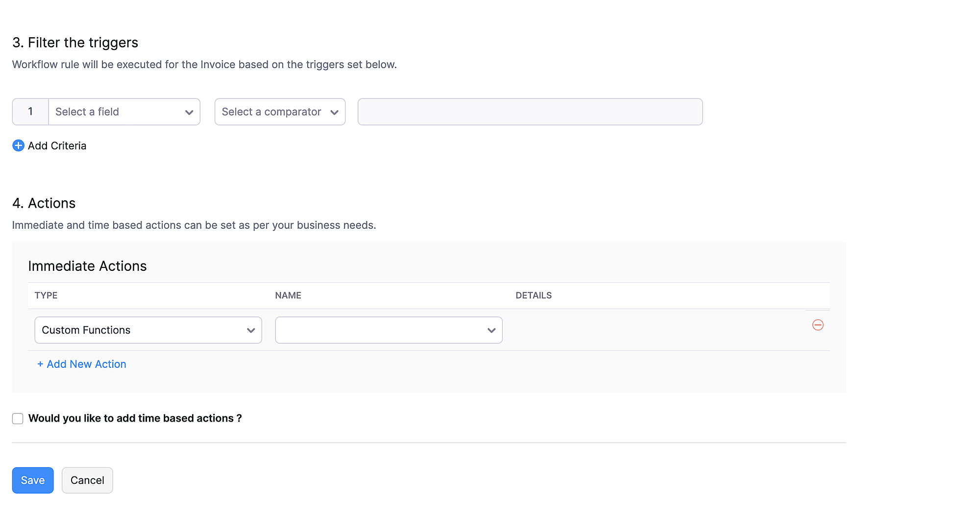Click the chevron arrow in Select a field
Screen dimensions: 980x524
[x=189, y=112]
